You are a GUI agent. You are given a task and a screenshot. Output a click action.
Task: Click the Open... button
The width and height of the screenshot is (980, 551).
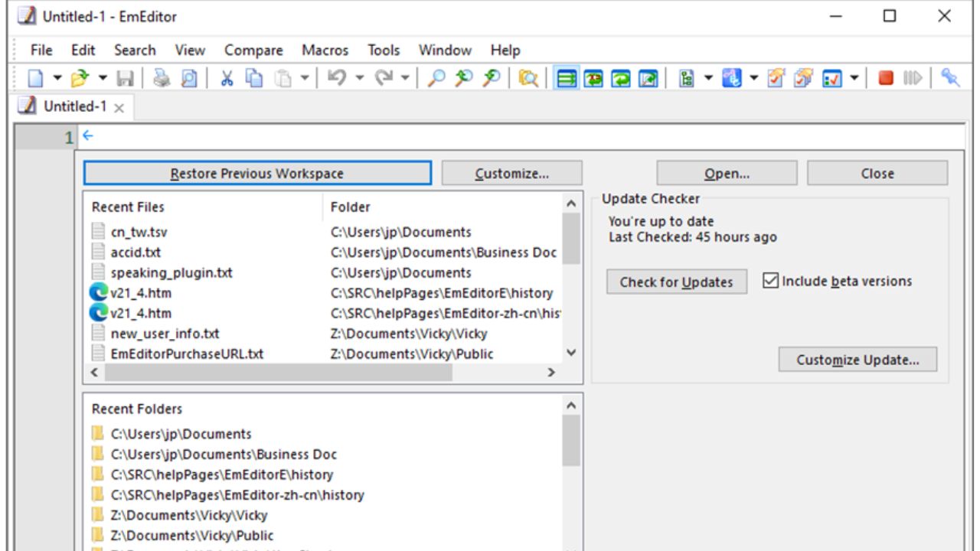click(x=727, y=173)
